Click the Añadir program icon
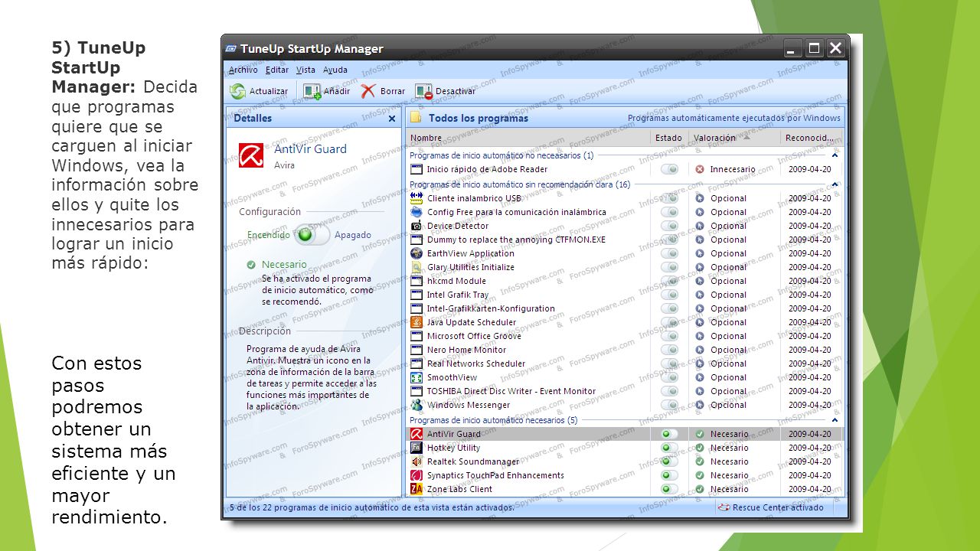Screen dimensions: 980x551 coord(312,91)
